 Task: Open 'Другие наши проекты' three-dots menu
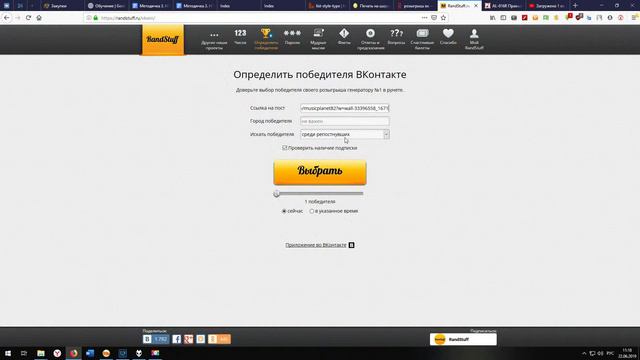pos(214,40)
